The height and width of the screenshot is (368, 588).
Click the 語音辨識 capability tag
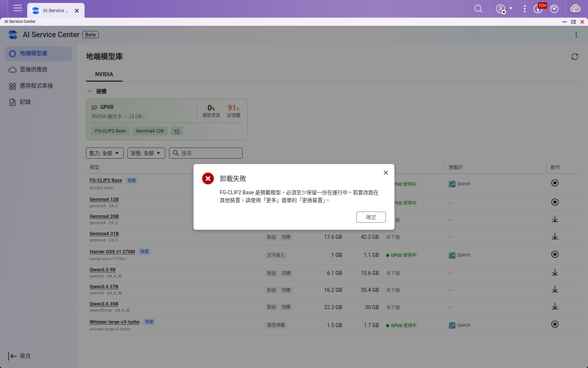[276, 325]
